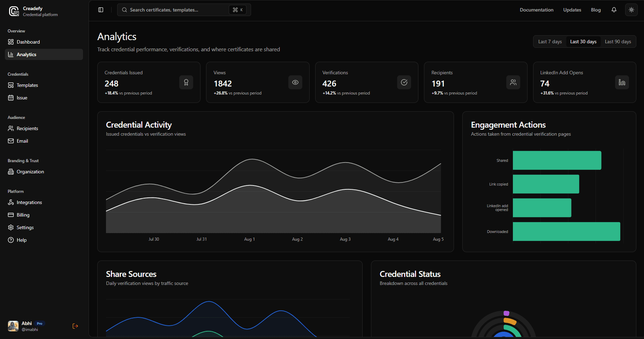644x339 pixels.
Task: Go to the Billing page
Action: pyautogui.click(x=44, y=215)
